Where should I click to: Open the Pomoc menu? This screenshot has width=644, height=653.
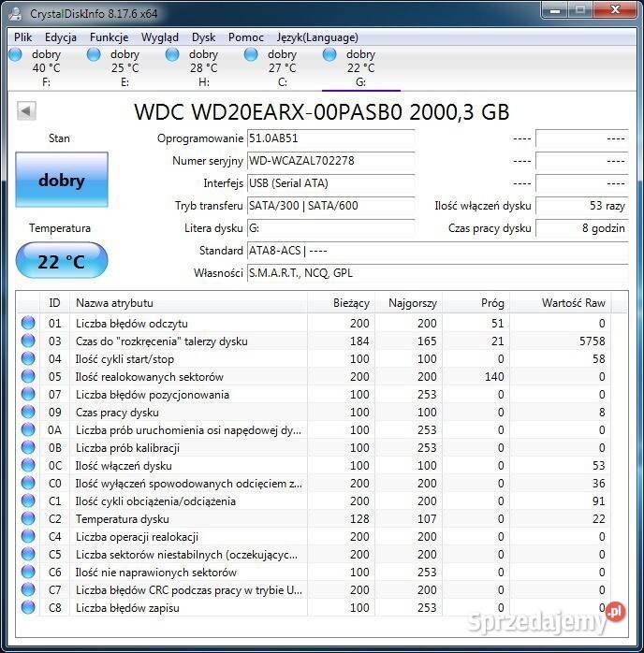pyautogui.click(x=246, y=37)
